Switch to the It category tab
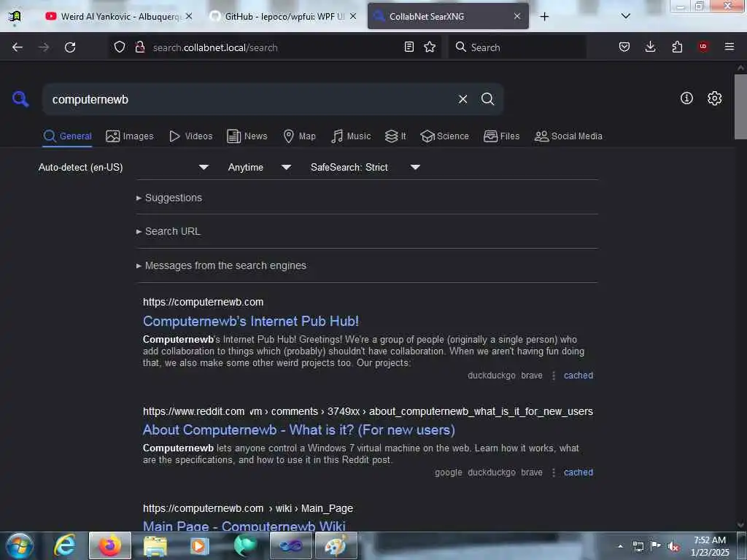Viewport: 747px width, 560px height. [395, 136]
